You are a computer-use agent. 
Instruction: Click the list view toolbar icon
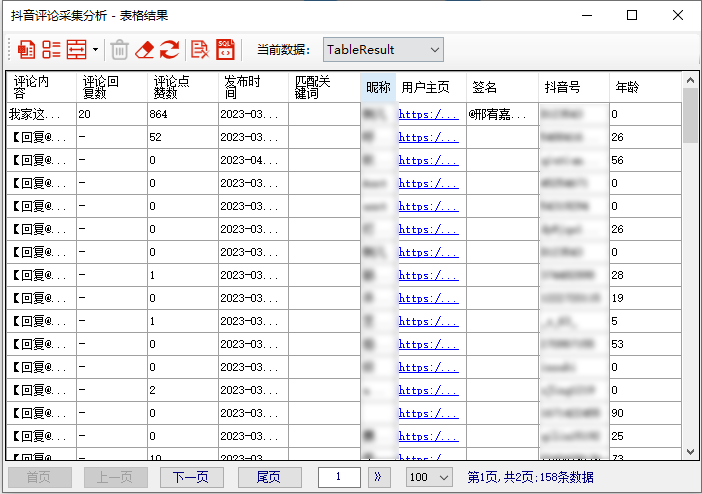[51, 49]
